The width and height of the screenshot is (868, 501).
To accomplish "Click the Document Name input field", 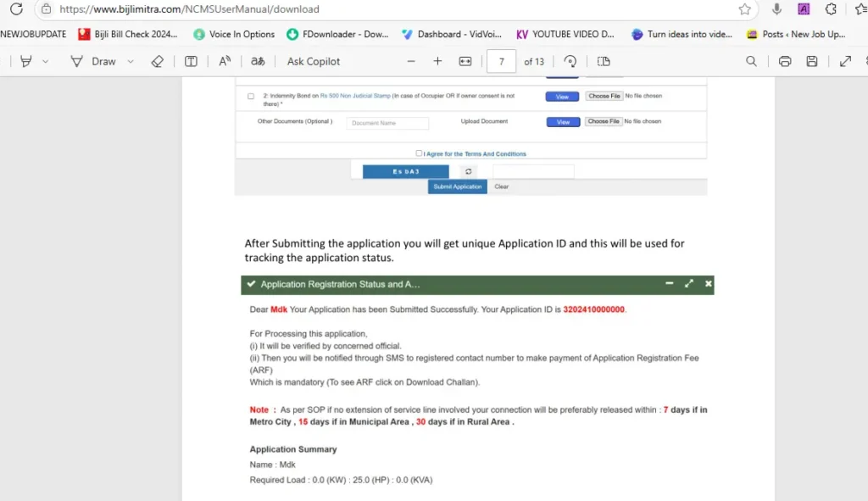I will (x=387, y=123).
